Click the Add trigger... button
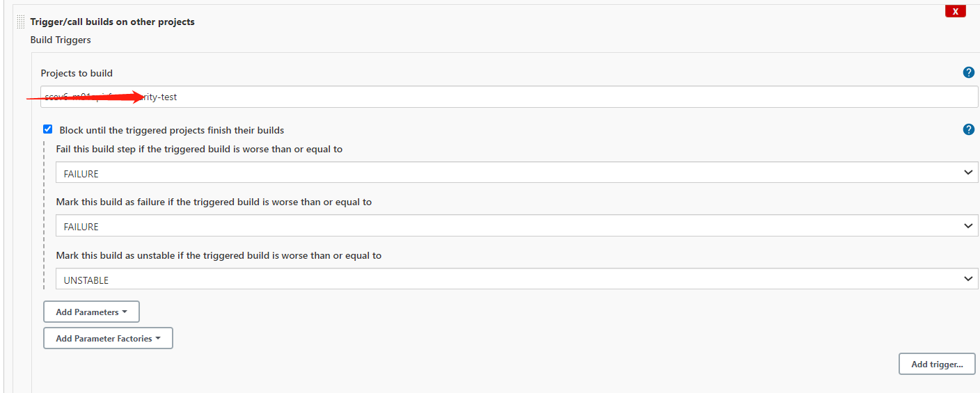The height and width of the screenshot is (393, 980). (x=937, y=364)
